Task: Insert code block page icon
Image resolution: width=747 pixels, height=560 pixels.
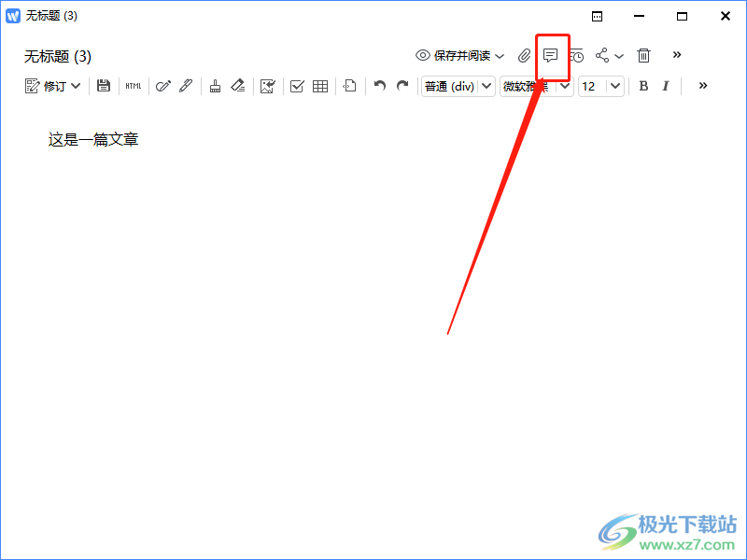Action: click(x=349, y=86)
